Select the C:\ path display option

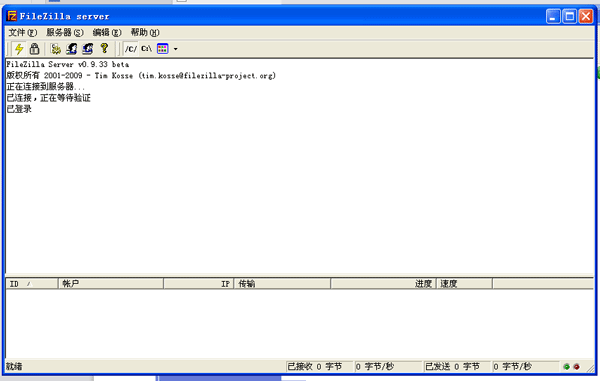[147, 49]
